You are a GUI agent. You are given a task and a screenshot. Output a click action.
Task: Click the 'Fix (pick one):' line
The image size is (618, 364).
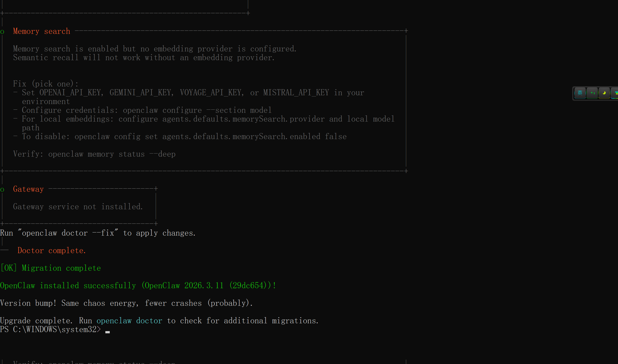pos(46,84)
